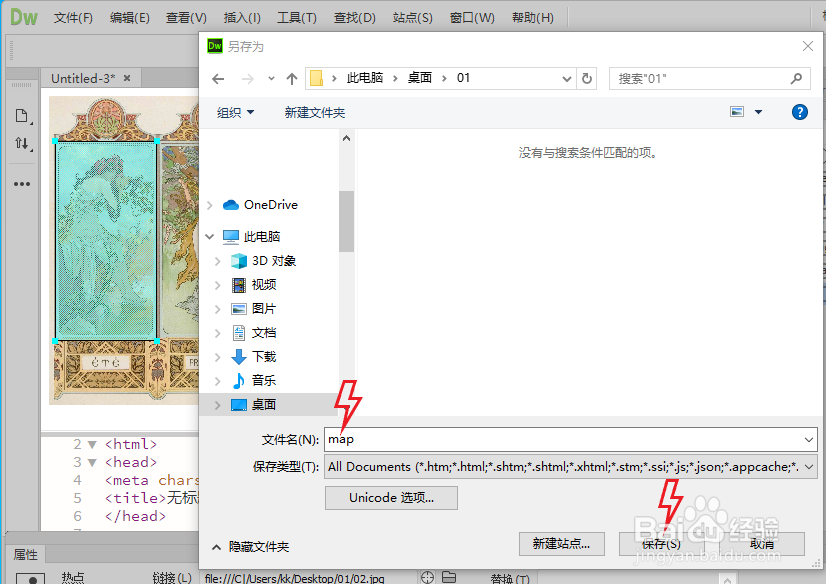Viewport: 826px width, 584px height.
Task: Select the 3D 对象 cube icon
Action: click(239, 261)
